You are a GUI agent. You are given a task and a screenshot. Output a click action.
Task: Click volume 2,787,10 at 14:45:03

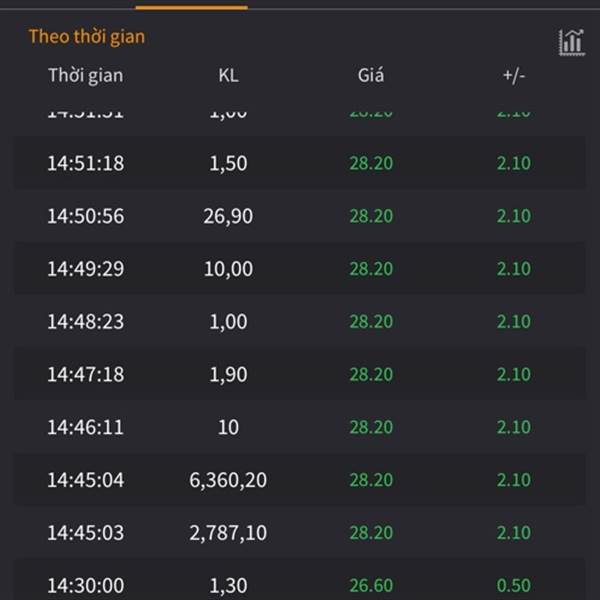(x=228, y=533)
